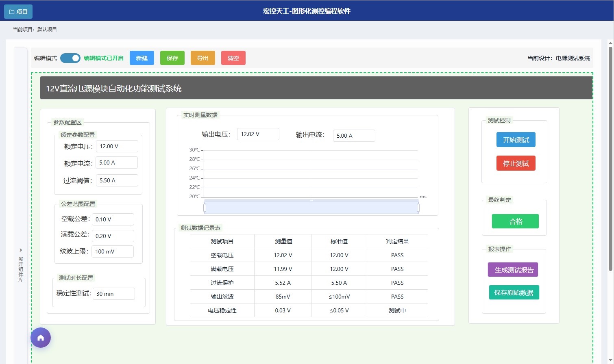Viewport: 614px width, 364px height.
Task: Click the horizontal scrollbar below the temperature chart
Action: point(311,207)
